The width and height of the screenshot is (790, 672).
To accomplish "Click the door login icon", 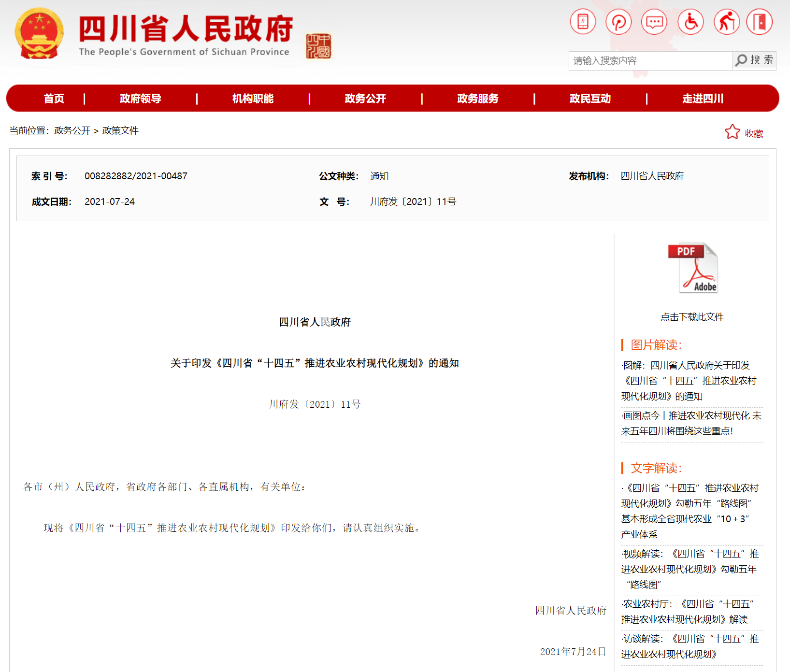I will point(760,22).
